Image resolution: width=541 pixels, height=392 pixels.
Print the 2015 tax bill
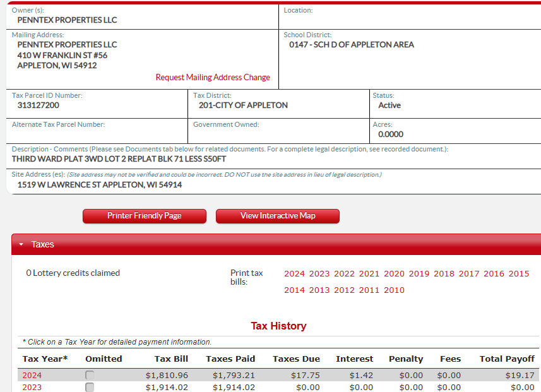(519, 274)
